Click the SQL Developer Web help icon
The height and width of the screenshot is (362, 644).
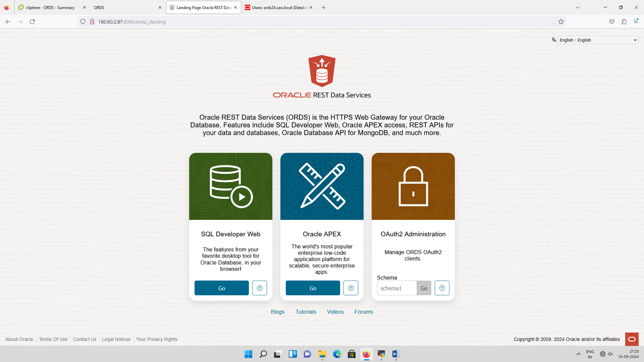(x=259, y=288)
